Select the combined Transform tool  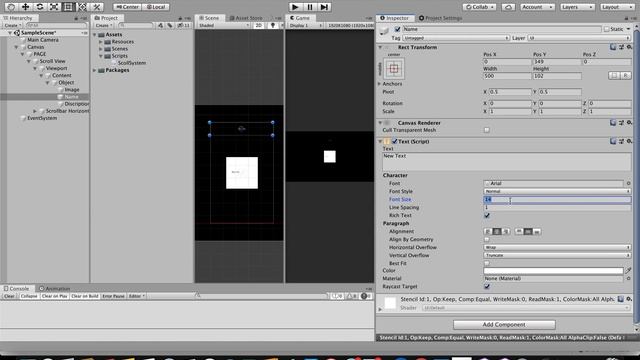pyautogui.click(x=82, y=7)
